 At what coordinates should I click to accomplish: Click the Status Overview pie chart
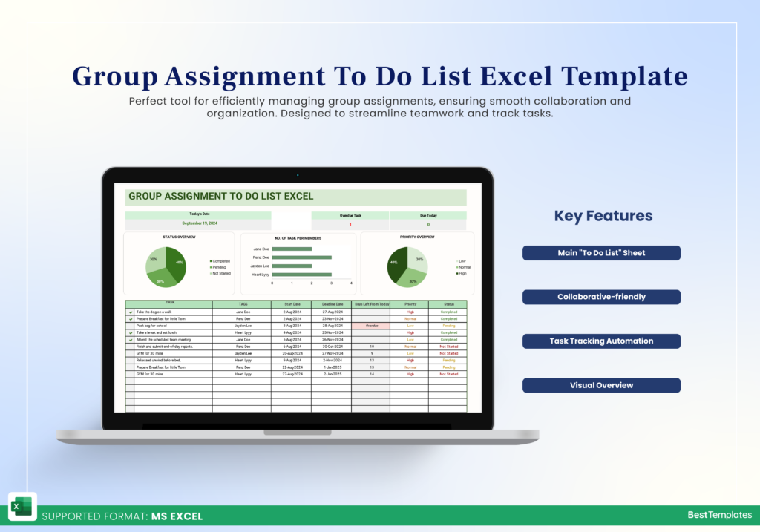[x=166, y=267]
